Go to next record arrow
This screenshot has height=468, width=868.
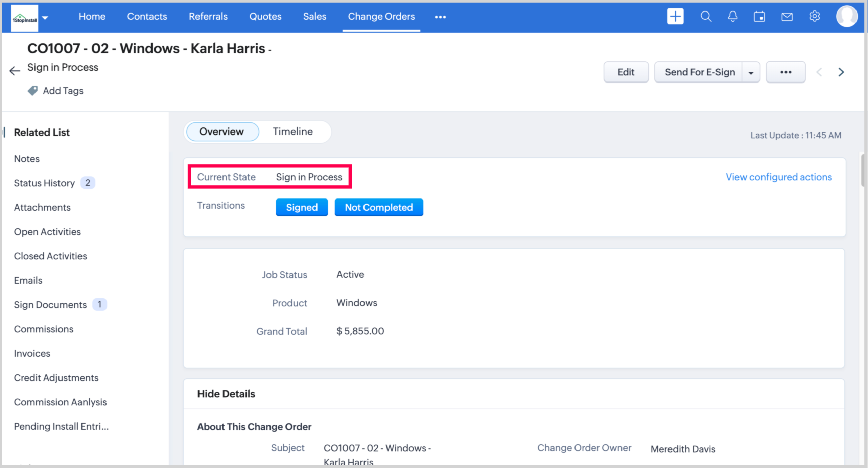coord(841,72)
